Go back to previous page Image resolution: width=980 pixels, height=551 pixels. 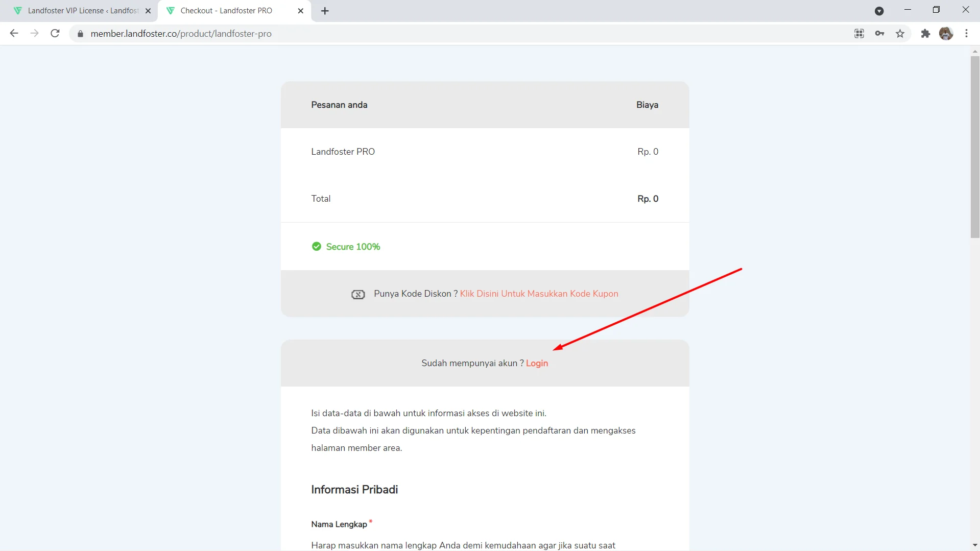coord(14,34)
